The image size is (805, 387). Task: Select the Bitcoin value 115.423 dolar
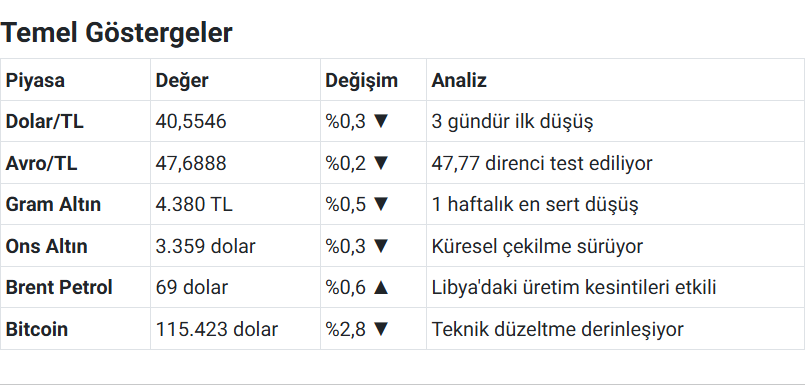click(217, 329)
